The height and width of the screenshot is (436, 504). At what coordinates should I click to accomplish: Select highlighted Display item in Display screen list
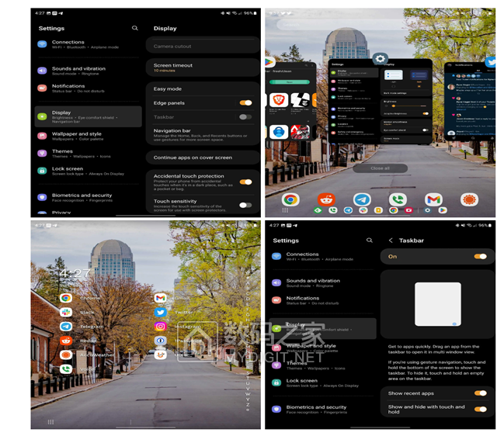click(x=88, y=117)
